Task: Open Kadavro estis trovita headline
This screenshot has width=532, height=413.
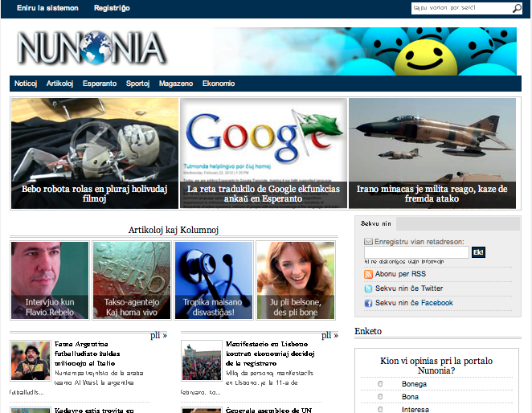Action: coord(94,410)
